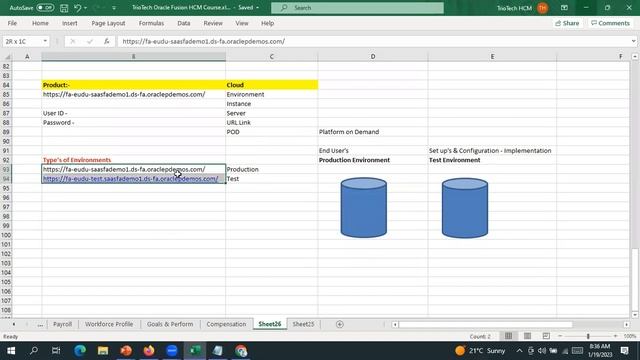Open the Data ribbon tab
Image resolution: width=640 pixels, height=360 pixels.
(x=184, y=23)
